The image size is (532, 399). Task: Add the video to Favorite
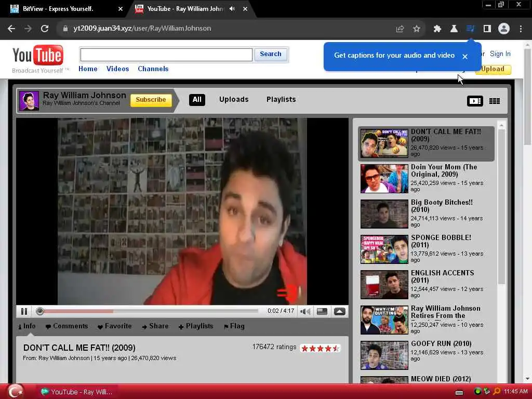tap(115, 326)
